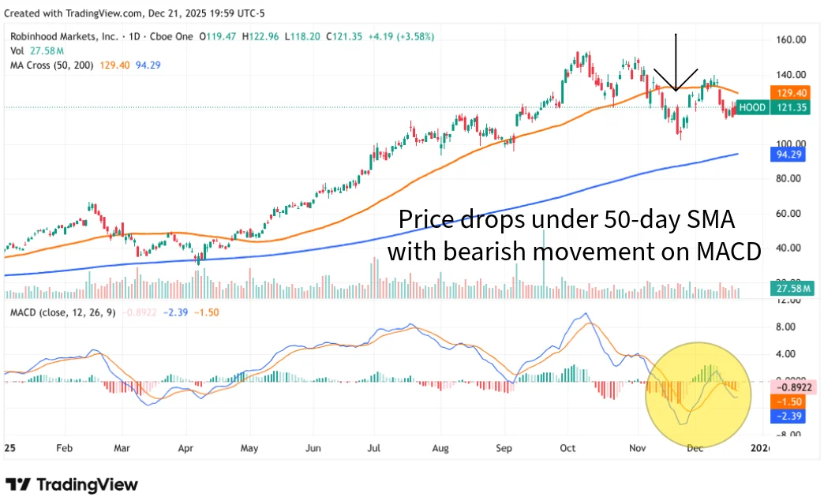The width and height of the screenshot is (824, 504).
Task: Click the Jul label on the time axis
Action: [374, 447]
